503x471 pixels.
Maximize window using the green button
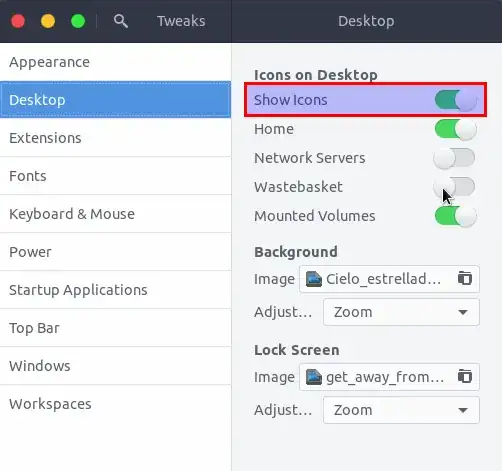click(x=78, y=21)
